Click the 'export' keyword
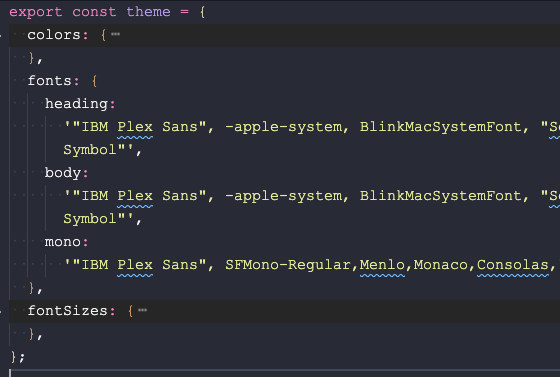 [36, 12]
